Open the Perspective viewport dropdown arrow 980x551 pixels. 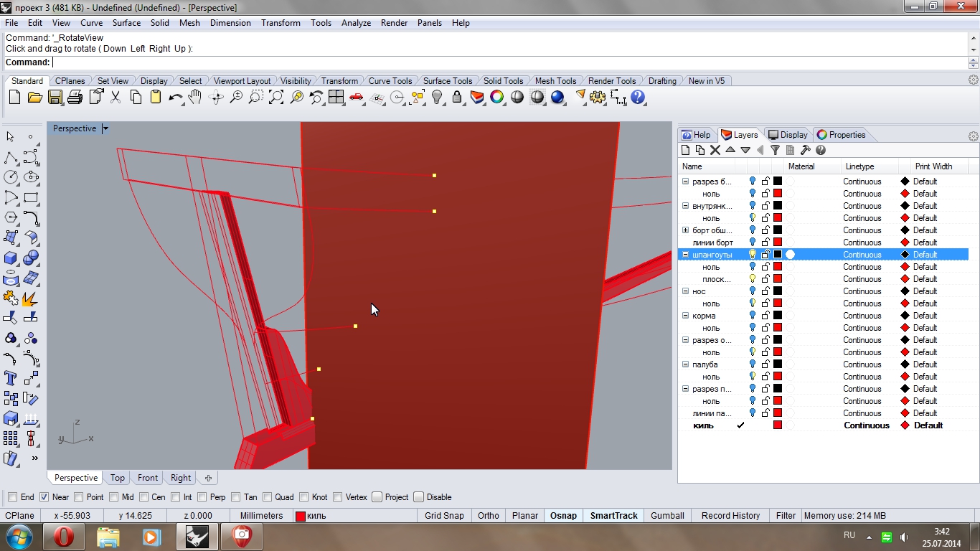point(105,129)
